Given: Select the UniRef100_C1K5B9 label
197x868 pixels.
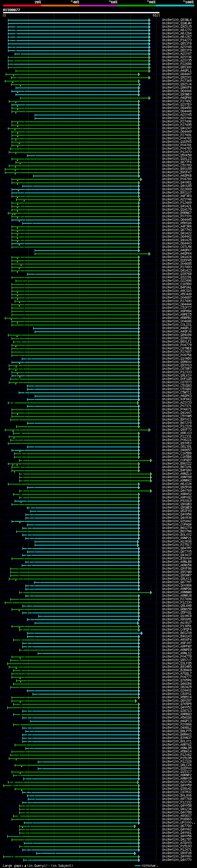Looking at the screenshot, I should pos(176,453).
